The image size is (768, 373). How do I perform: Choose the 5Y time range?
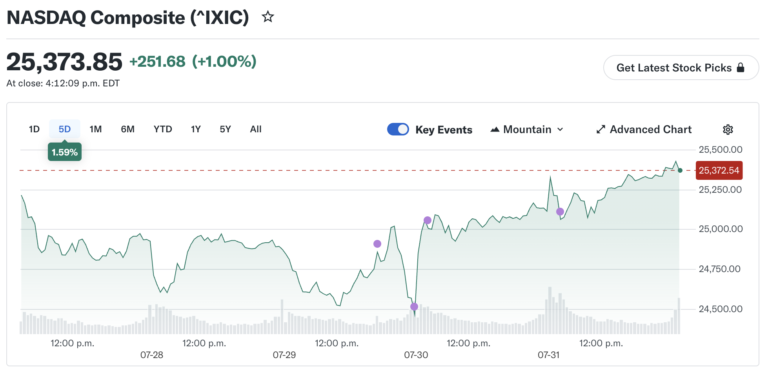coord(225,129)
